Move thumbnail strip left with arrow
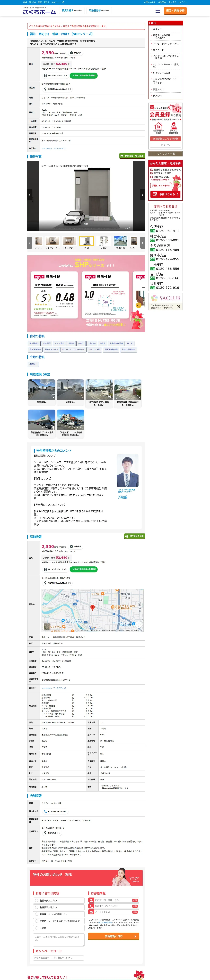This screenshot has width=210, height=980. pyautogui.click(x=30, y=243)
